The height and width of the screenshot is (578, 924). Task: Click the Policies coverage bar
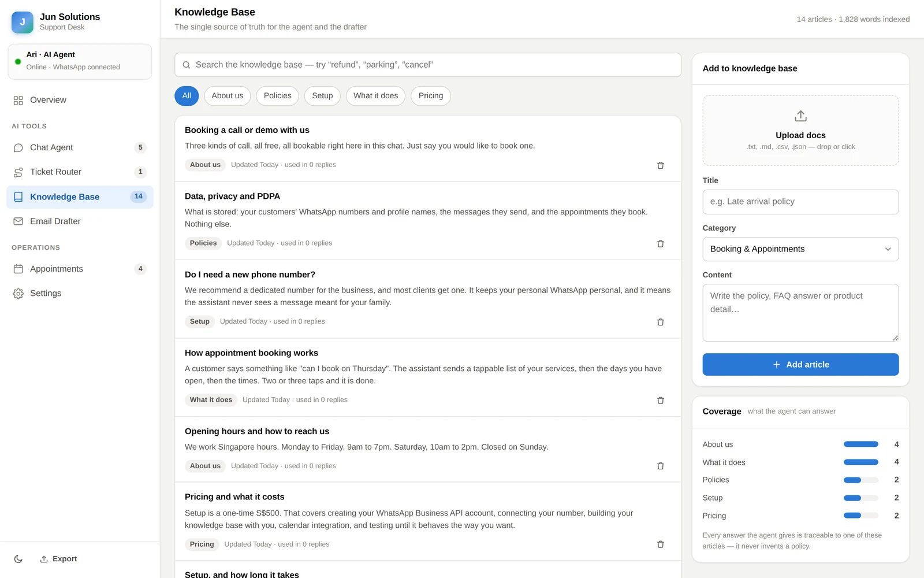(860, 480)
